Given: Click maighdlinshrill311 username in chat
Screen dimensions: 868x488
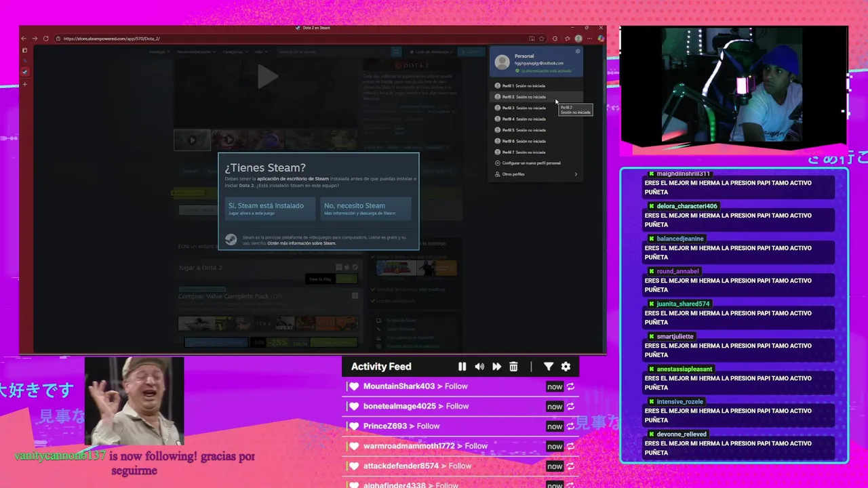Looking at the screenshot, I should (x=683, y=174).
